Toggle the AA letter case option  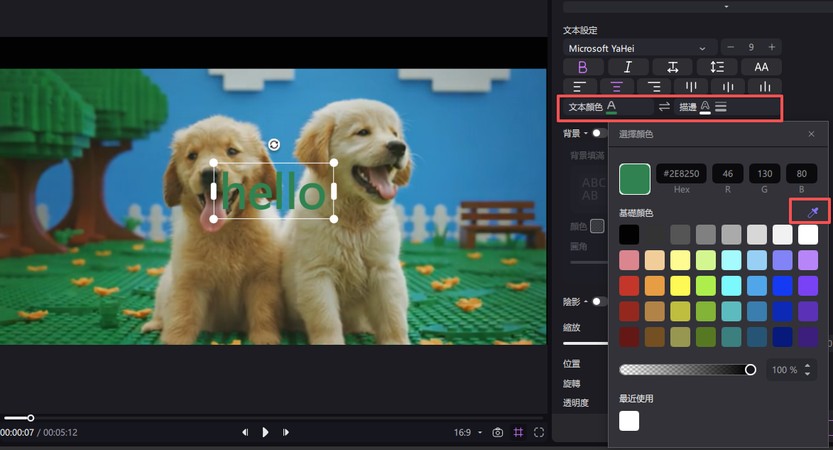pyautogui.click(x=761, y=67)
